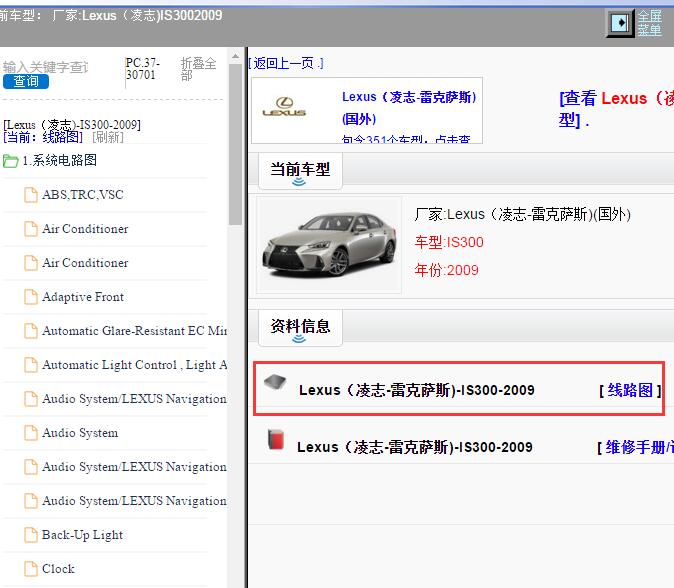Click the Automatic Light Control file icon
The width and height of the screenshot is (674, 588).
(x=31, y=364)
